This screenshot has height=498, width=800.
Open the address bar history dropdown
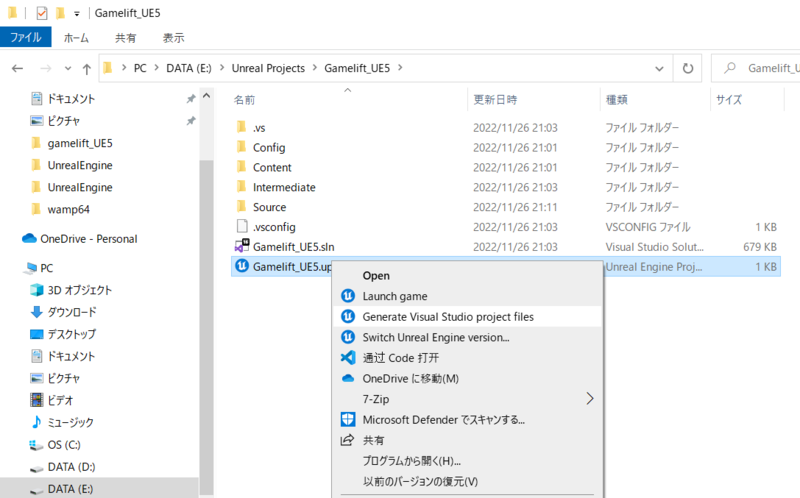click(x=659, y=68)
